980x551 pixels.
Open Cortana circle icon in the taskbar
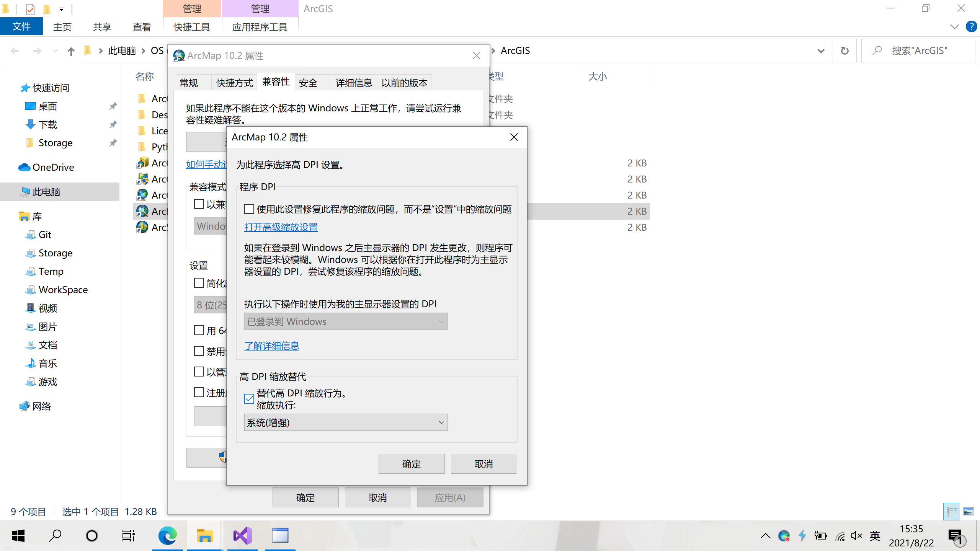coord(92,536)
